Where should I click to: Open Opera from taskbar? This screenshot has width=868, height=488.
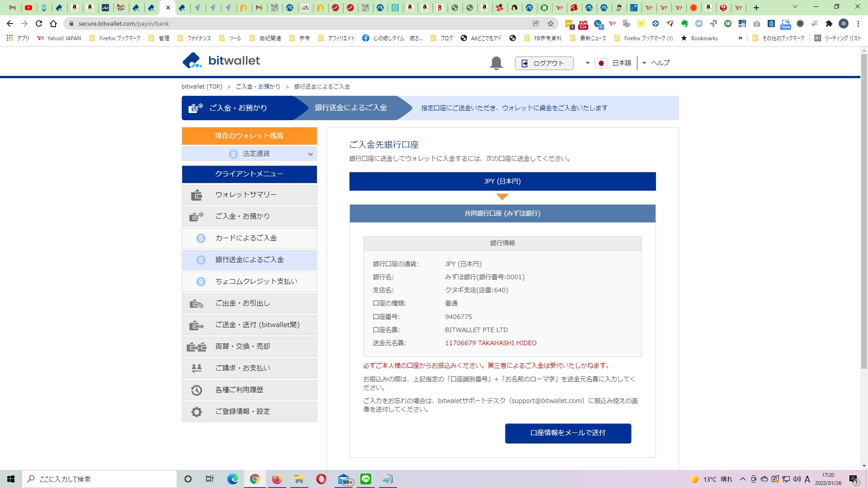[x=321, y=479]
